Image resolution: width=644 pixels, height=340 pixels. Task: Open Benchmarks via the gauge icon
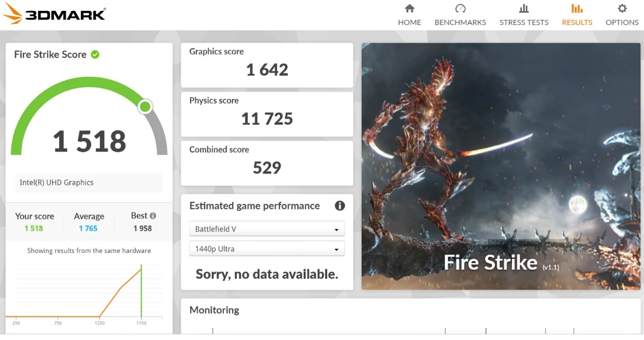click(x=460, y=8)
